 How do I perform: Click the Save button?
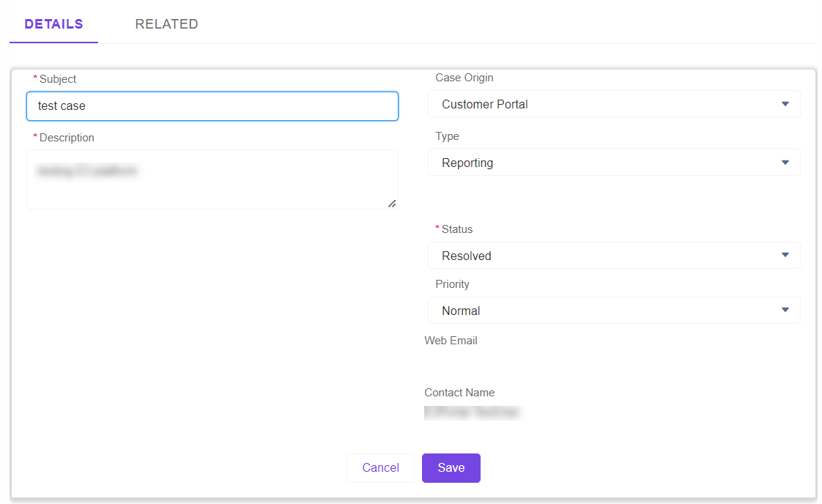[x=451, y=467]
